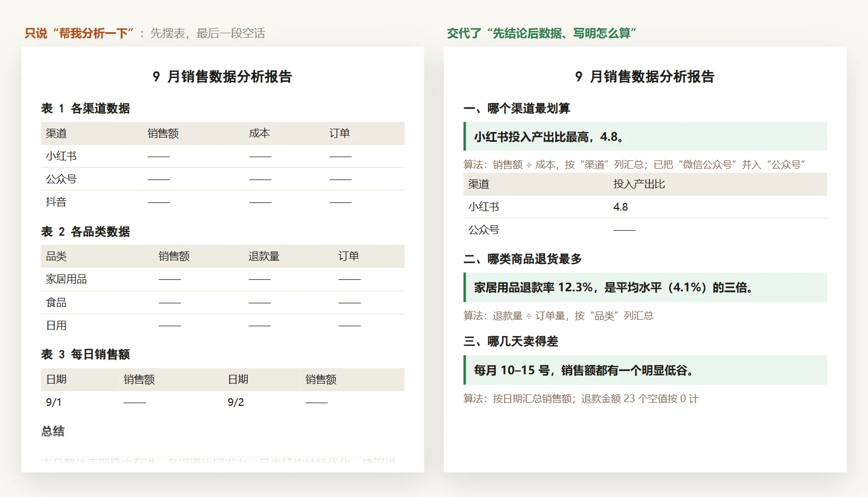The width and height of the screenshot is (868, 497).
Task: Click the heading 二、哪类商品退货最多
Action: [522, 259]
